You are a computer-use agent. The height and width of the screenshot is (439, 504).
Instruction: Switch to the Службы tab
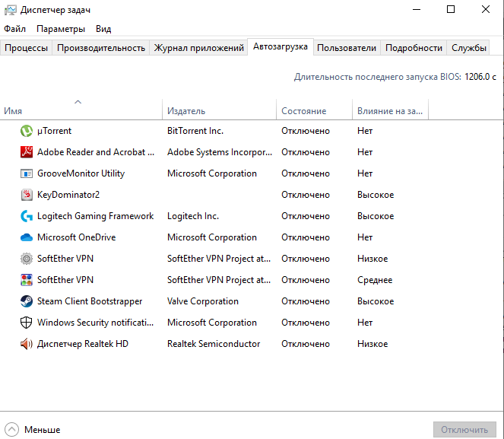click(x=468, y=48)
